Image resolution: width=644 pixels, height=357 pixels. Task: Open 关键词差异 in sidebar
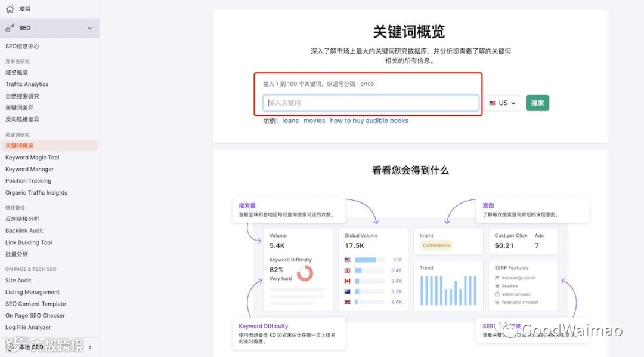click(19, 108)
